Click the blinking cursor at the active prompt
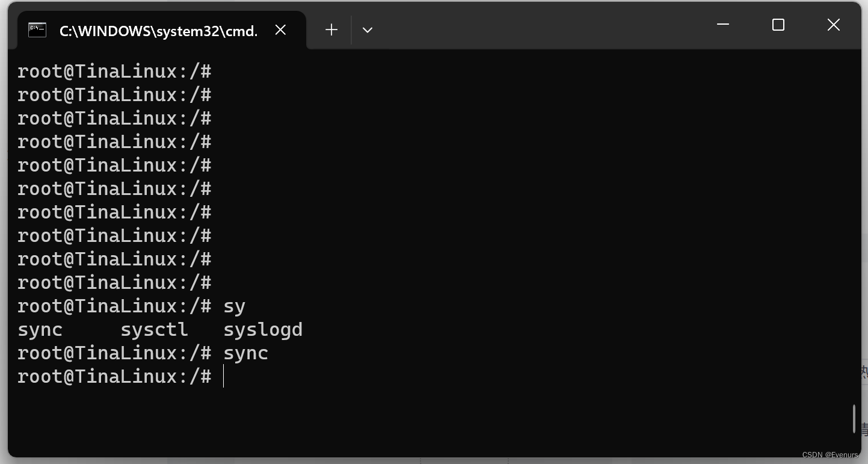This screenshot has width=868, height=464. 224,376
